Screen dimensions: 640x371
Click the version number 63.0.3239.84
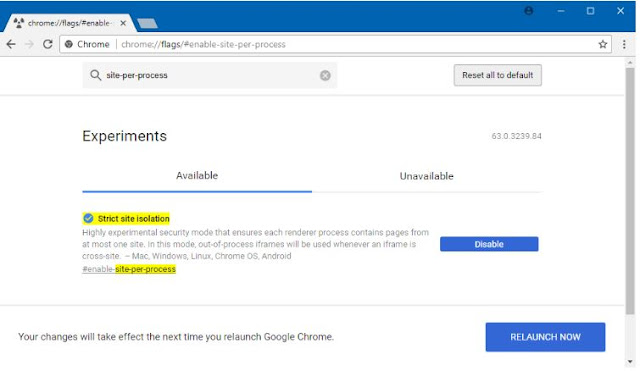coord(516,136)
